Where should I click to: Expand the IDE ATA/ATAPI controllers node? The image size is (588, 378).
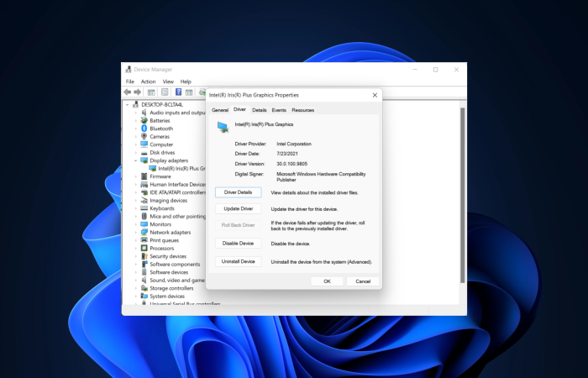tap(136, 192)
